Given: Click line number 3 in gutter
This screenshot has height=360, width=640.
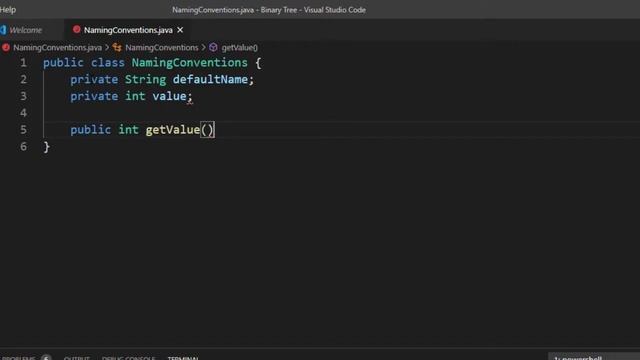Looking at the screenshot, I should (x=23, y=96).
